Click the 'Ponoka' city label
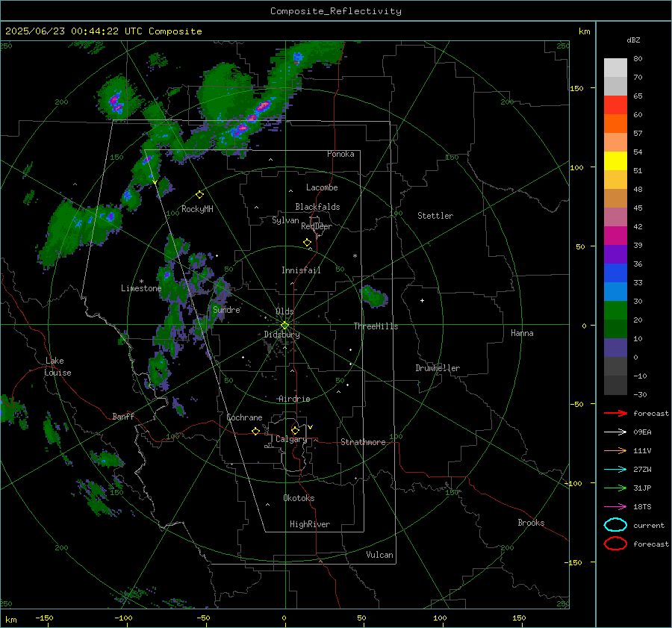 pos(340,154)
